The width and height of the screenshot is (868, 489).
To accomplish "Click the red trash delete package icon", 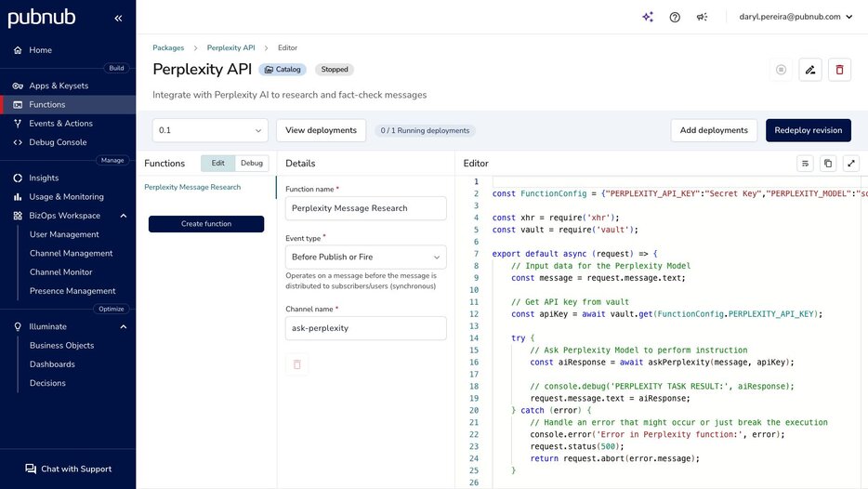I will pyautogui.click(x=839, y=70).
